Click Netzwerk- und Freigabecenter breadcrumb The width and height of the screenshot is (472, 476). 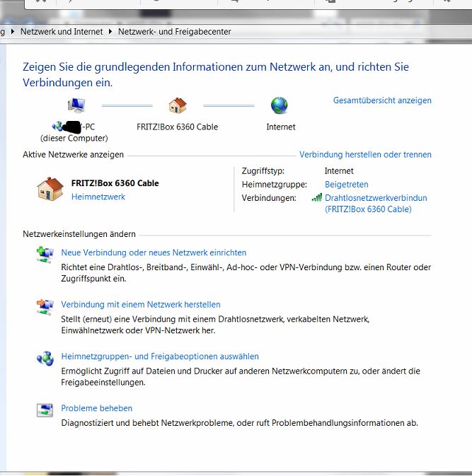(x=174, y=32)
